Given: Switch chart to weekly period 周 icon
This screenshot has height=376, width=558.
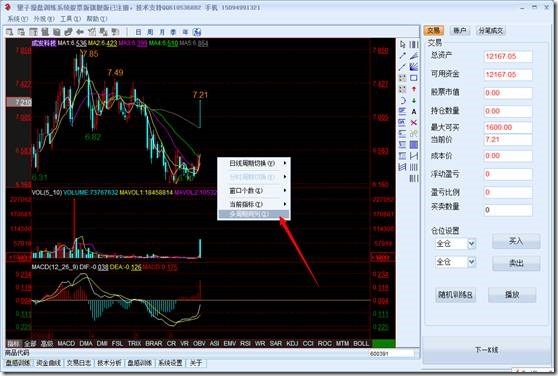Looking at the screenshot, I should (150, 32).
